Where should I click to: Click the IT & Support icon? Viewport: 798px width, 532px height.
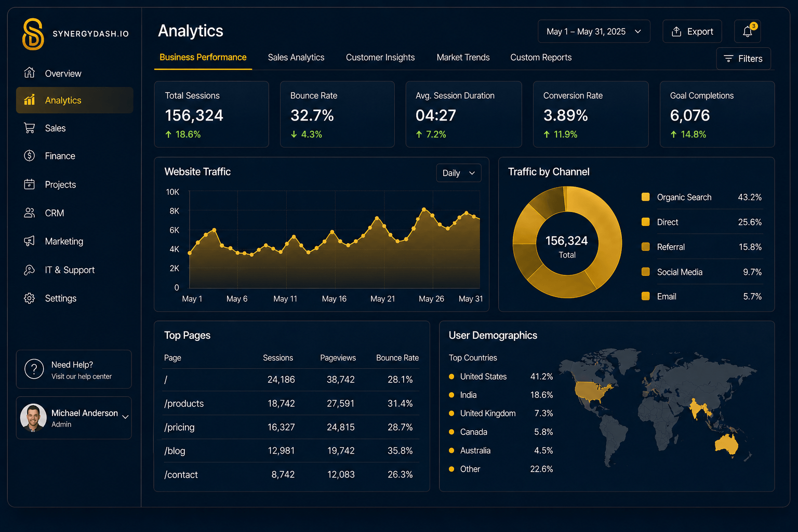(x=30, y=270)
